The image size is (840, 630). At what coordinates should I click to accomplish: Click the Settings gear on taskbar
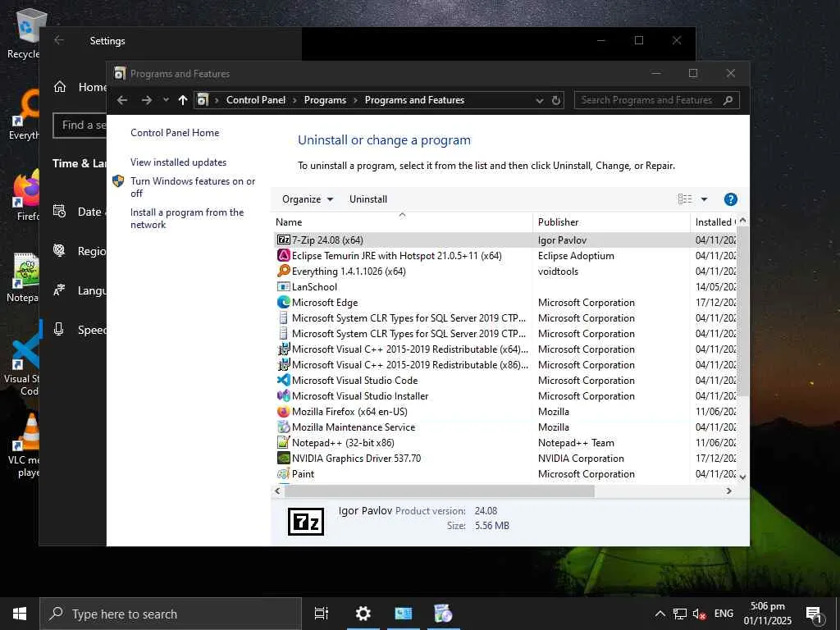pyautogui.click(x=363, y=614)
